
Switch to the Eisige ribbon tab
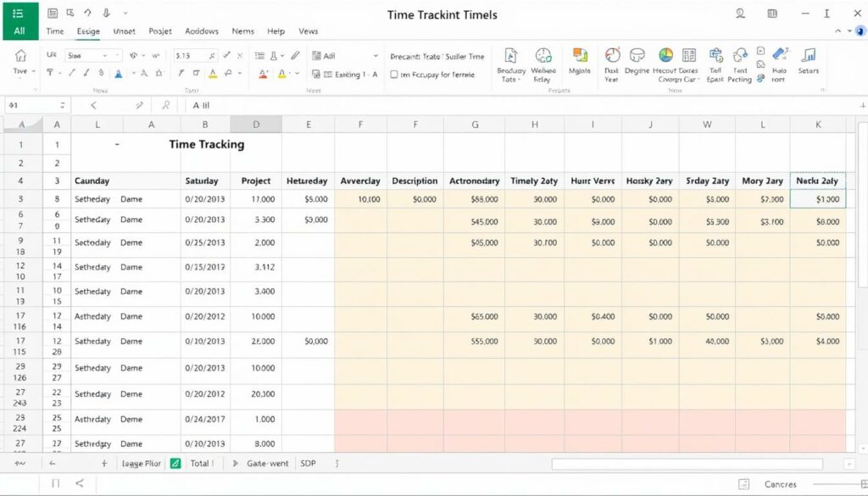coord(88,31)
